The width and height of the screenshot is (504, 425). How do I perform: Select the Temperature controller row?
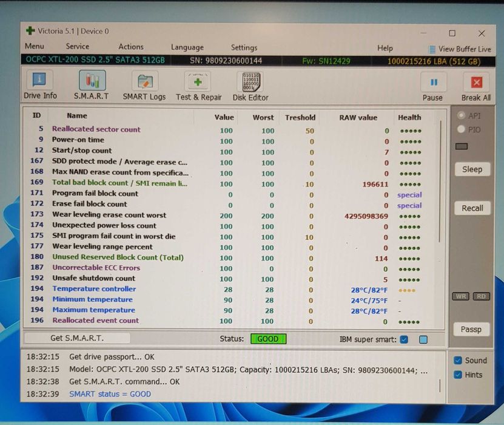230,289
